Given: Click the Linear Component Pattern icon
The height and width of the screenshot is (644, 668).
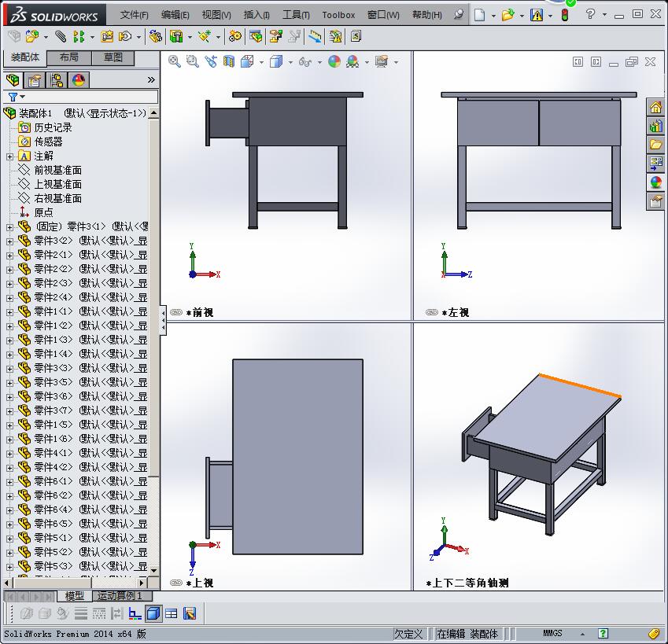Looking at the screenshot, I should (x=79, y=37).
